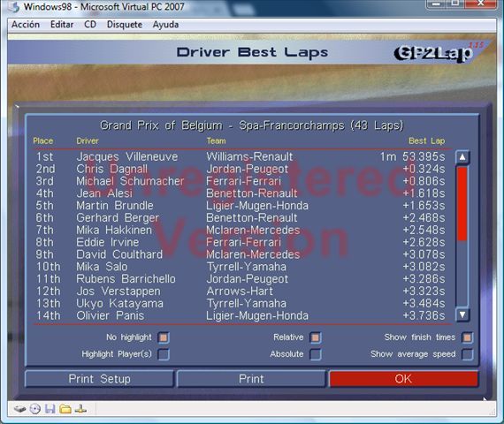Select the Martin Brundle row
Viewport: 504px width, 424px height.
pos(241,206)
